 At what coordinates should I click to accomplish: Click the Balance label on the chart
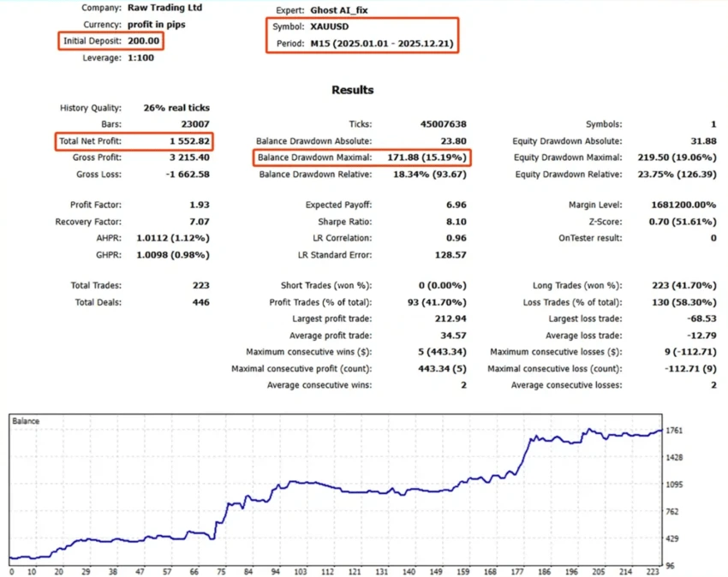tap(27, 421)
